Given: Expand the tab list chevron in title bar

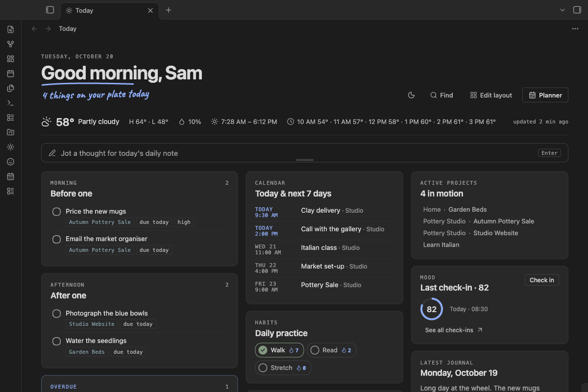Looking at the screenshot, I should coord(563,10).
